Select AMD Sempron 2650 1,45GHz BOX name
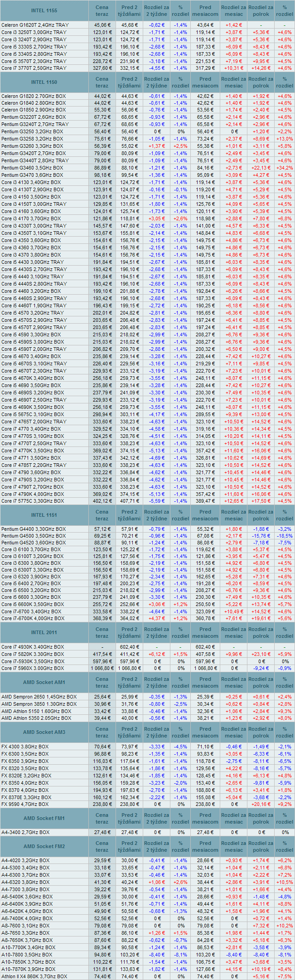 (39, 697)
